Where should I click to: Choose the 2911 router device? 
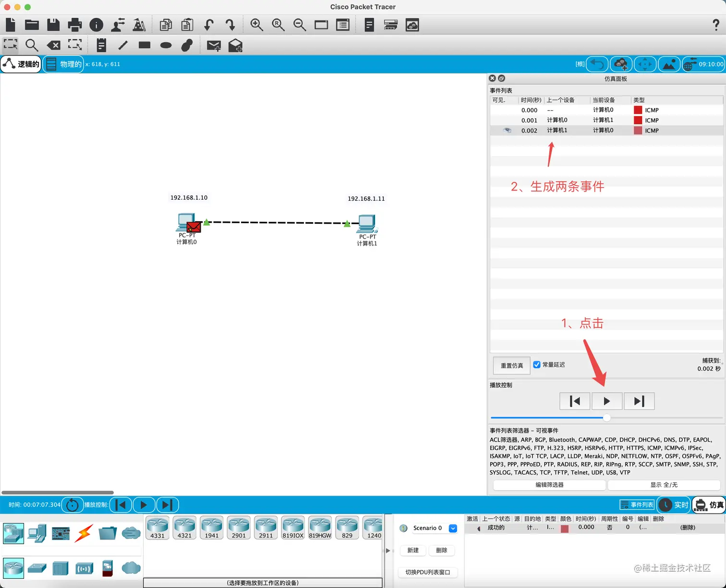tap(266, 528)
